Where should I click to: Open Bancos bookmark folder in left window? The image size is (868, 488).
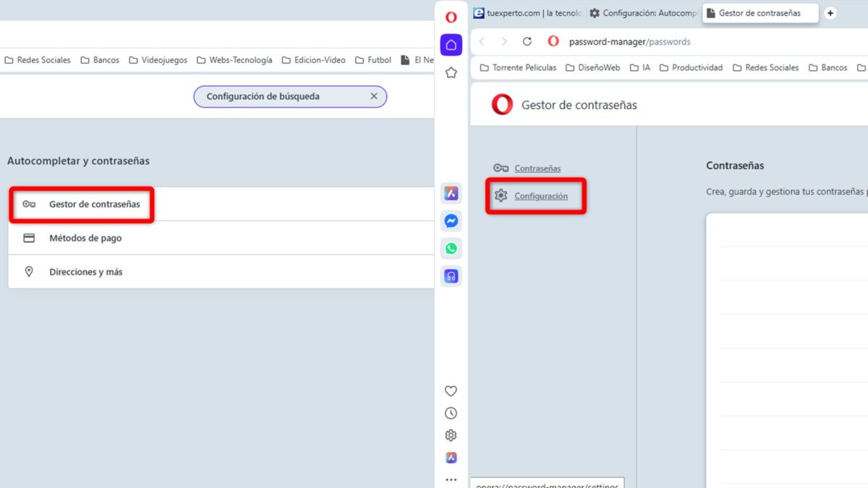(x=100, y=60)
